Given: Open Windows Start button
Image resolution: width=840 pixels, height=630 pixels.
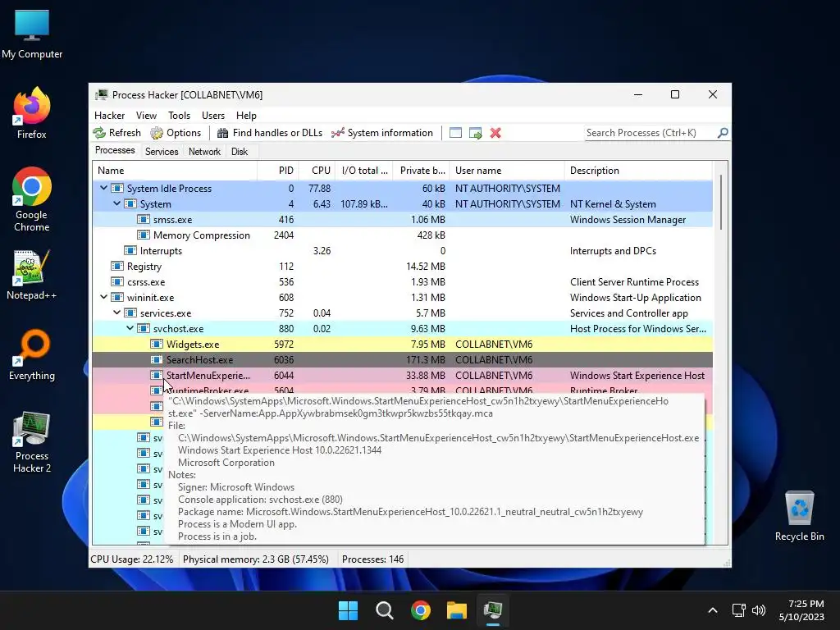Looking at the screenshot, I should (348, 610).
